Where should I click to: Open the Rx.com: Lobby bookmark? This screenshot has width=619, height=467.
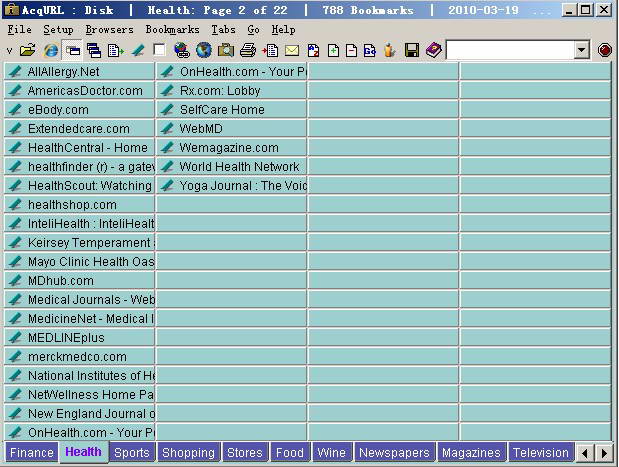(231, 90)
